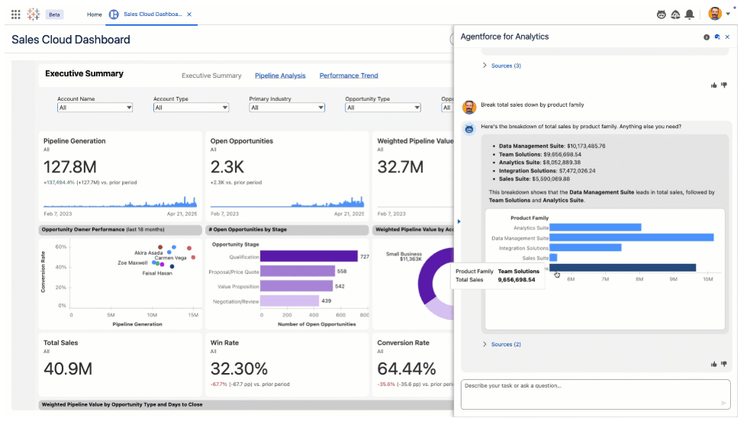Screen dimensions: 750x428
Task: Open the notifications bell
Action: click(x=690, y=15)
